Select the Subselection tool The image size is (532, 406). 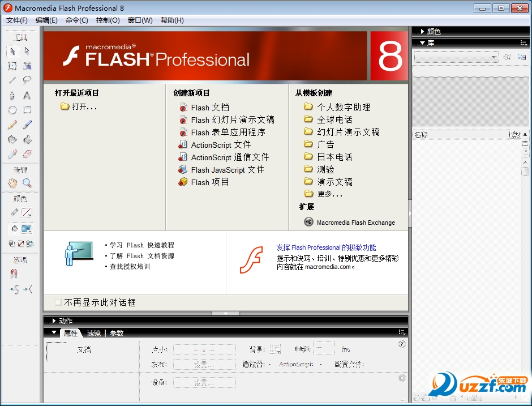pos(27,52)
